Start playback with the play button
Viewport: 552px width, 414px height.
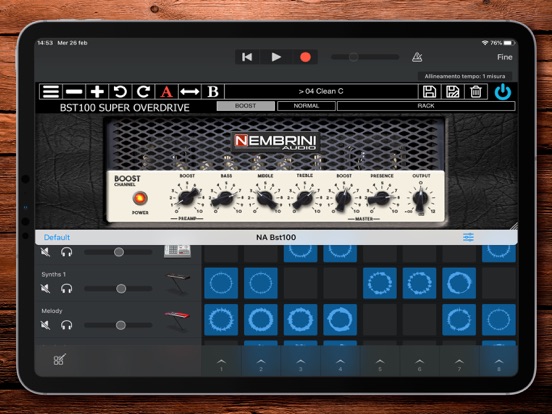pos(276,57)
